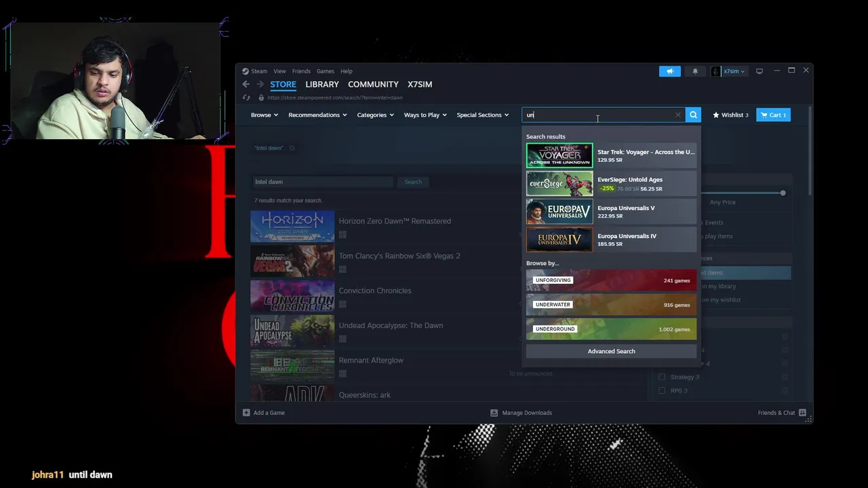Viewport: 868px width, 488px height.
Task: Click the magnifier search button
Action: (693, 115)
